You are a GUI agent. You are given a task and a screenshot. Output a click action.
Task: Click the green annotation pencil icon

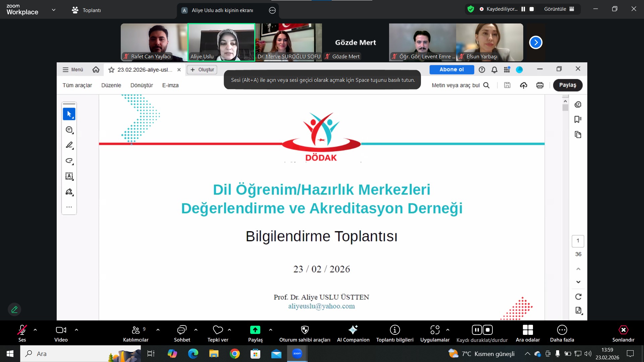pyautogui.click(x=14, y=309)
